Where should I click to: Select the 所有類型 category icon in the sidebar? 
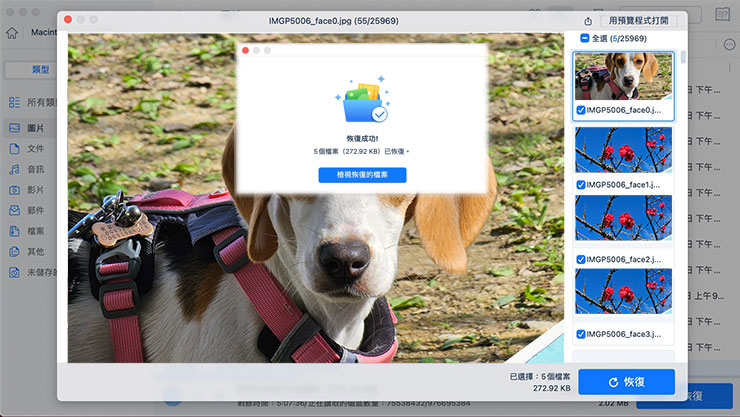(x=15, y=102)
